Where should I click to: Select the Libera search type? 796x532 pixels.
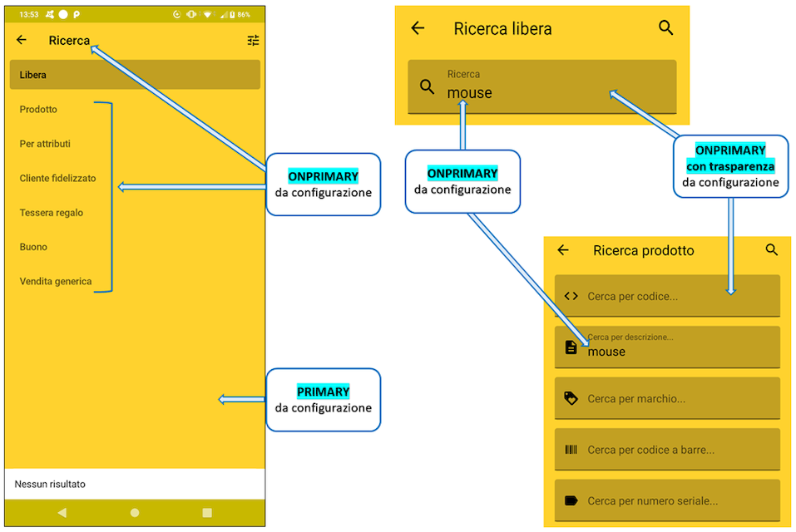(135, 75)
